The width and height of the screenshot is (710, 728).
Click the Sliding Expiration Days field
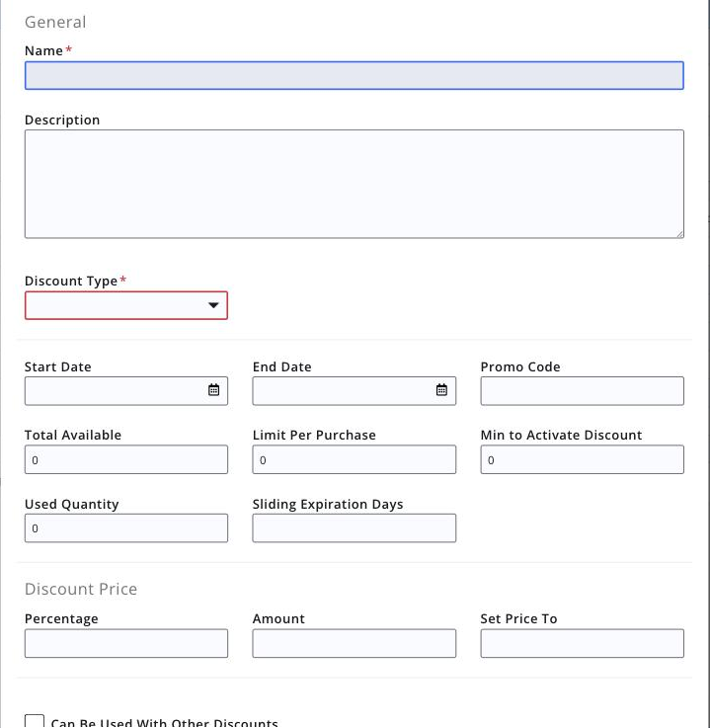pos(355,527)
